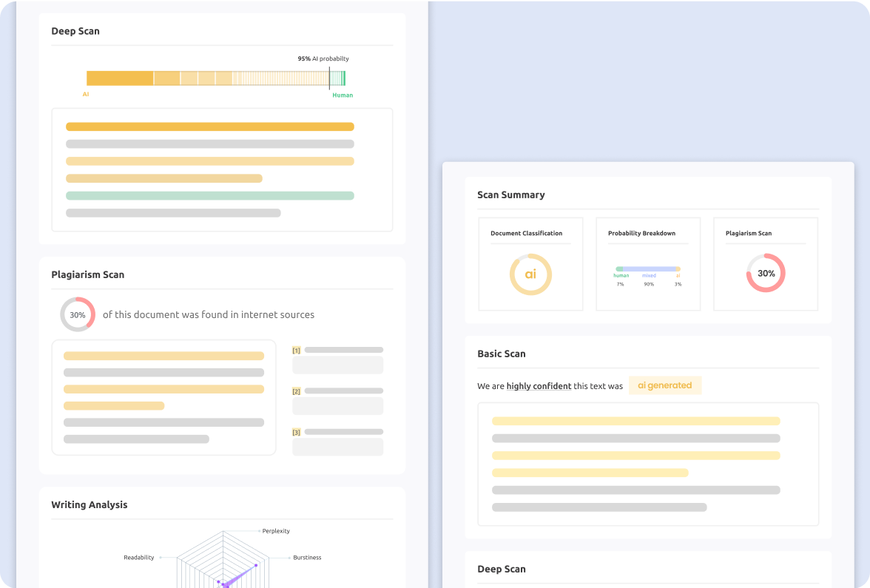Click the 'Scan Summary' heading

click(x=511, y=195)
